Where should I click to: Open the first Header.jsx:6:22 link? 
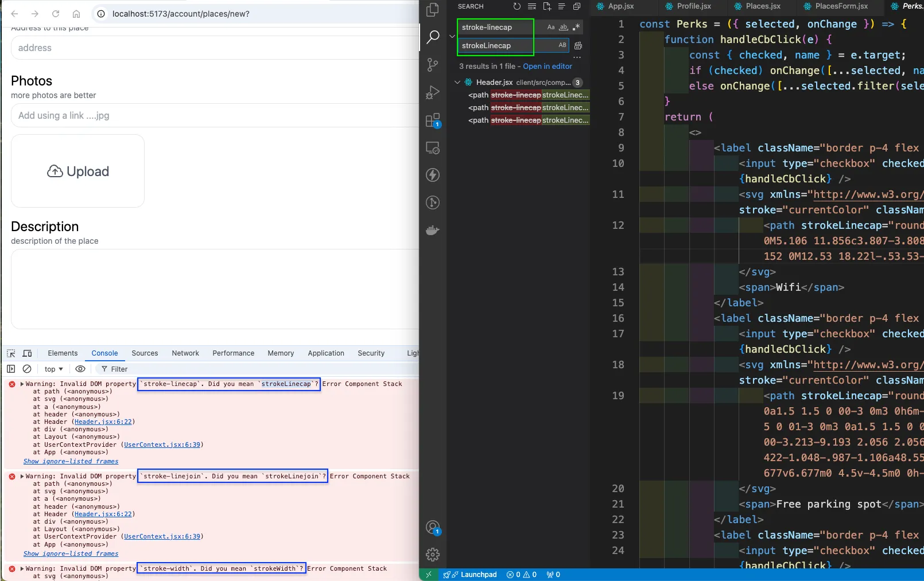pos(103,422)
